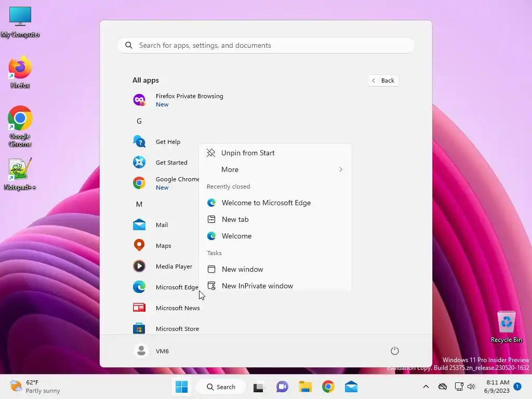The height and width of the screenshot is (399, 532).
Task: Open the Get Started app icon
Action: (x=139, y=162)
